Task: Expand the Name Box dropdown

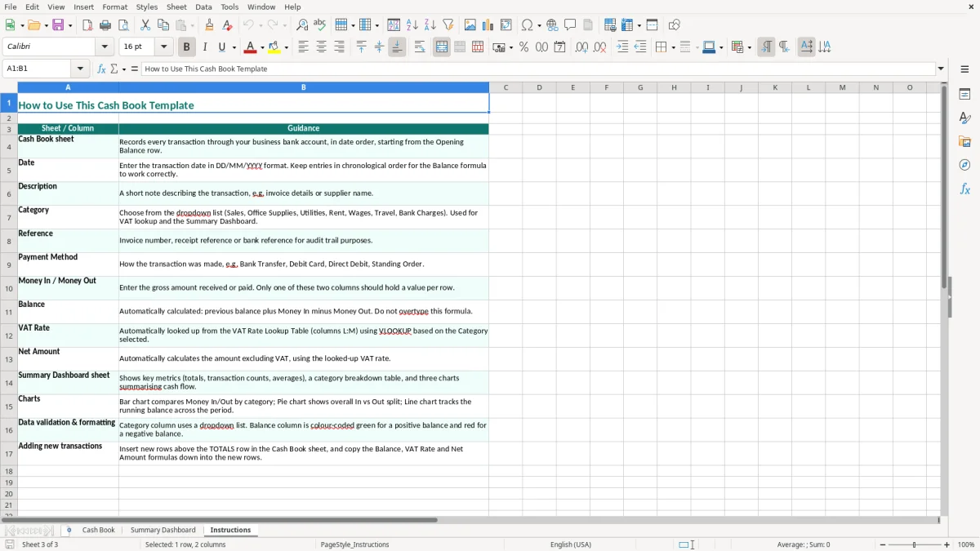Action: click(x=80, y=69)
